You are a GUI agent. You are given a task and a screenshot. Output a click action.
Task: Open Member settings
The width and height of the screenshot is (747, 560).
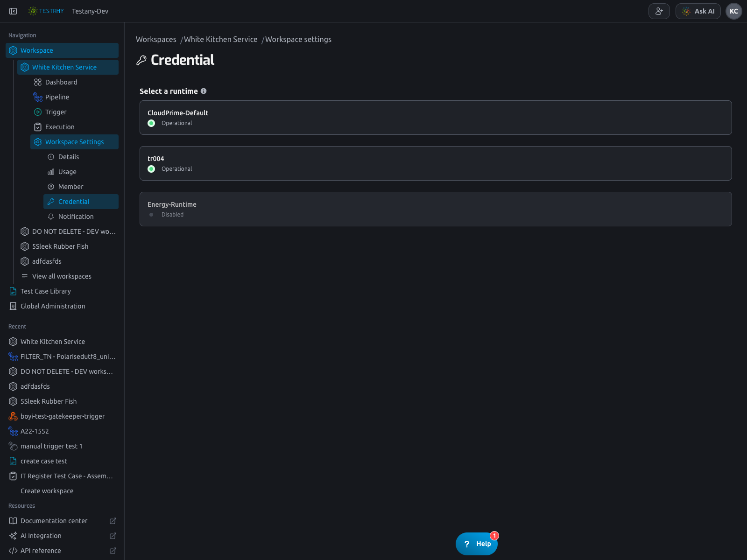(x=81, y=187)
